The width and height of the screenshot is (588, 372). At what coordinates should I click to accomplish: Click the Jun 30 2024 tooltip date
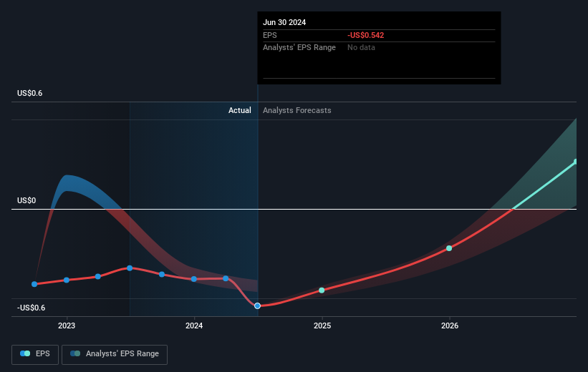(284, 22)
